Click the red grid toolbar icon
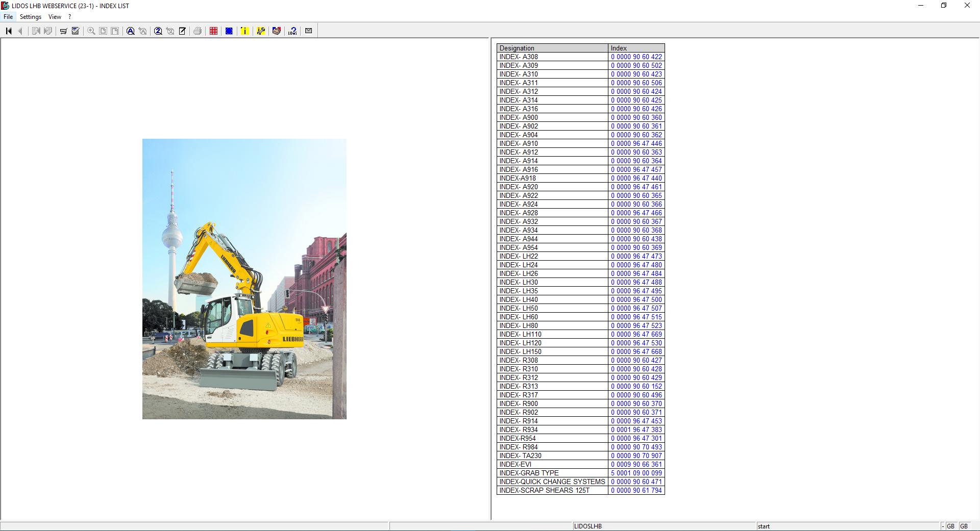 click(213, 31)
